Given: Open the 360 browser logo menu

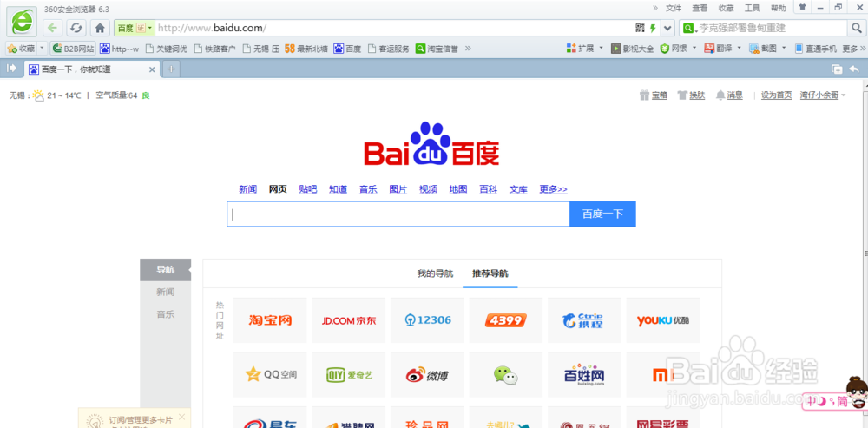Looking at the screenshot, I should pos(23,23).
